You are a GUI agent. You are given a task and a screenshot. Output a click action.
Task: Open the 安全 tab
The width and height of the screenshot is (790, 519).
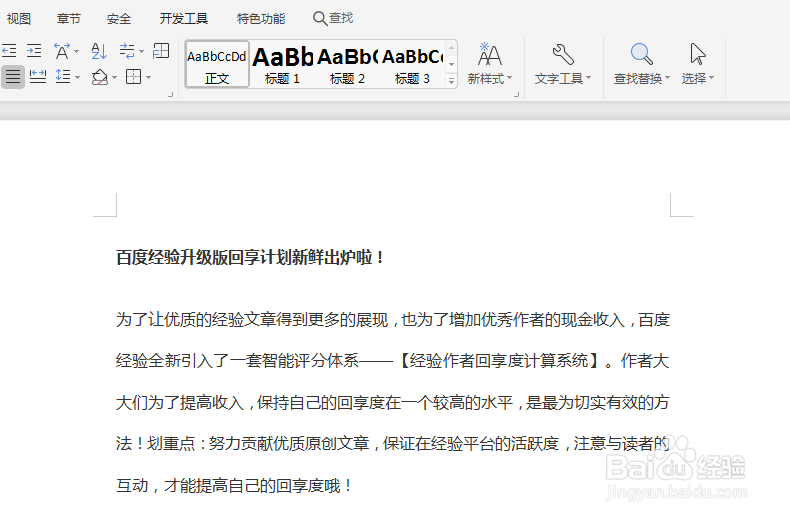pos(119,19)
